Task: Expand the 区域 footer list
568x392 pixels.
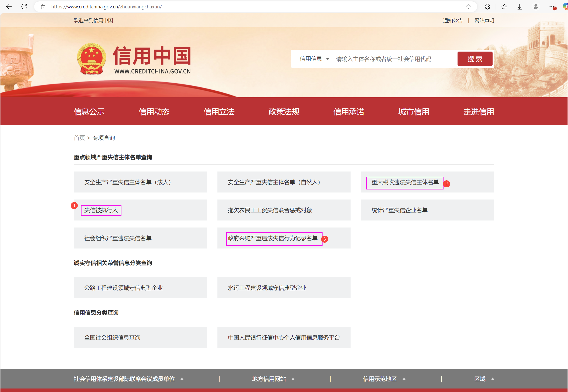Action: (x=484, y=379)
